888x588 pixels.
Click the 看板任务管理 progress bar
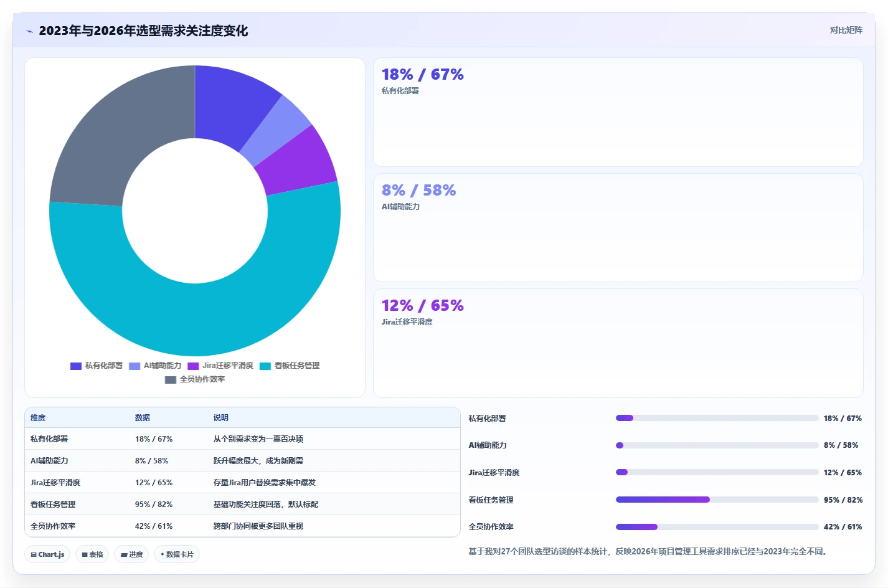click(x=717, y=500)
